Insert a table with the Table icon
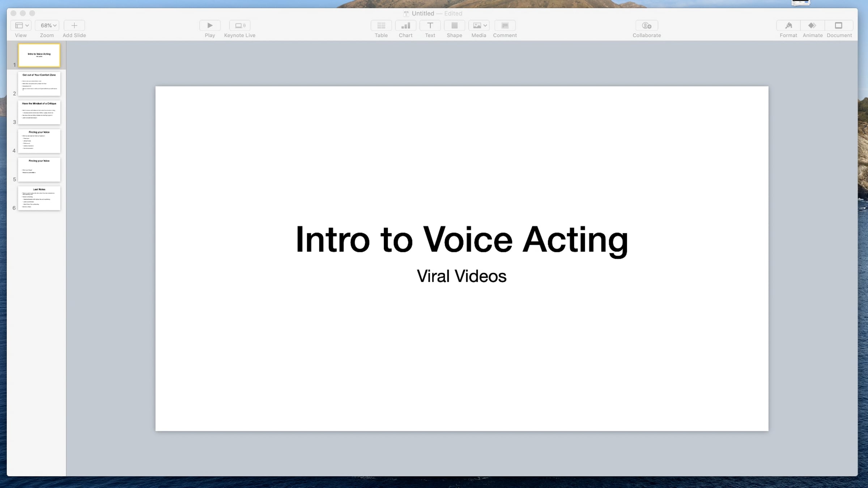The image size is (868, 488). pos(381,25)
